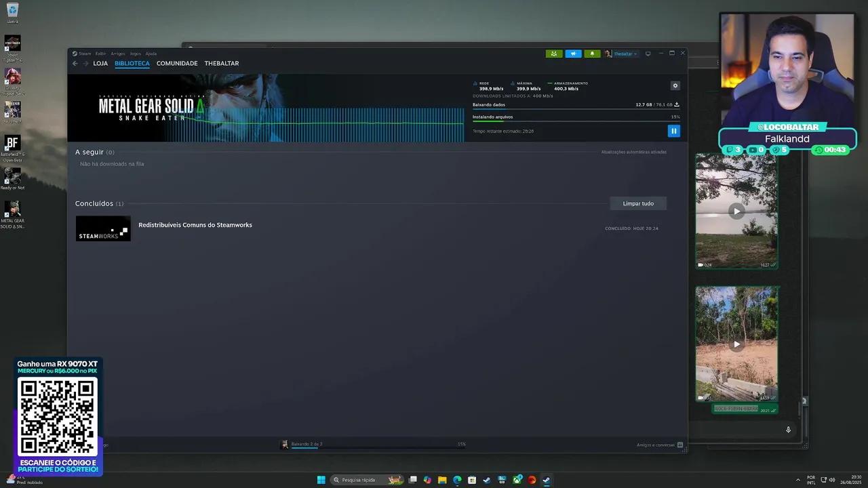Open Microsoft Store taskbar icon

pyautogui.click(x=472, y=480)
